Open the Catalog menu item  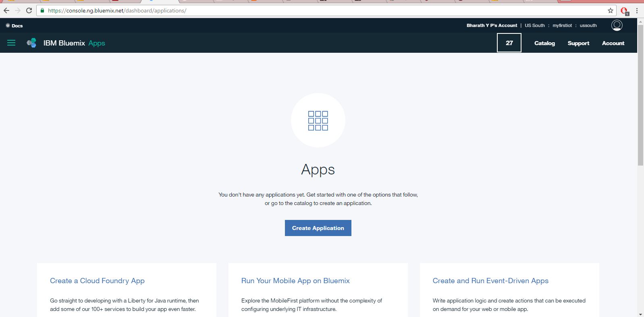[544, 43]
